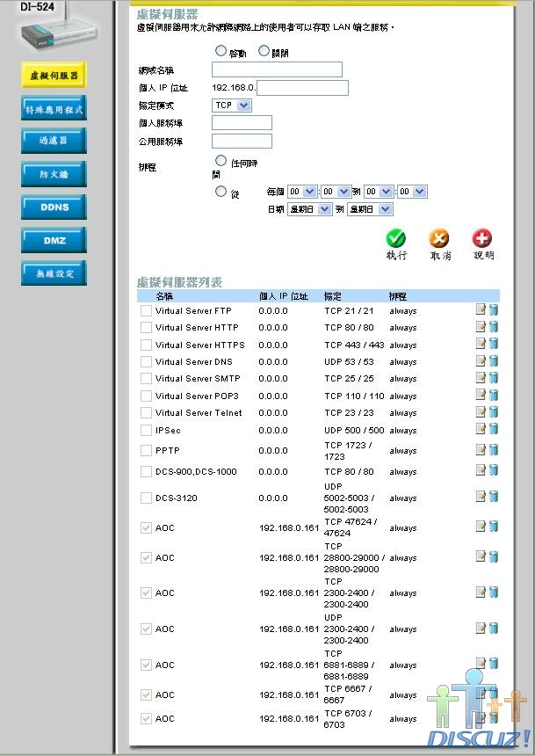Edit the AOC TCP 28800-29000 entry
The width and height of the screenshot is (535, 756).
coord(481,556)
